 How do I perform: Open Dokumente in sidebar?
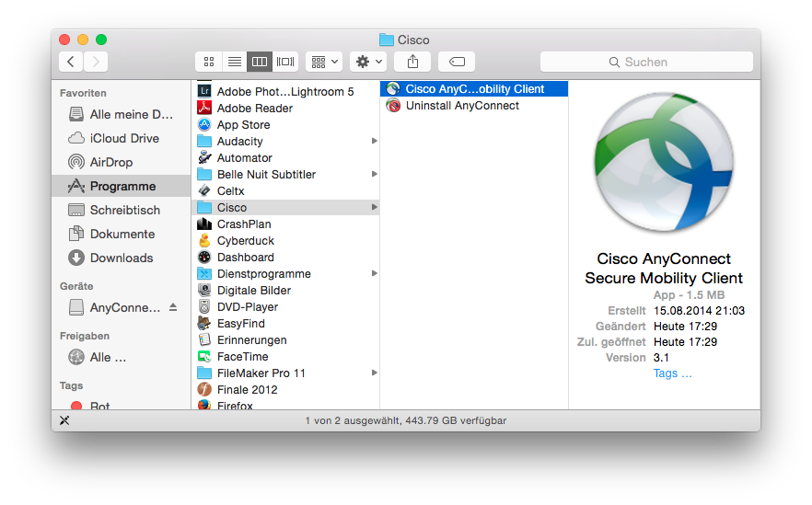[122, 234]
